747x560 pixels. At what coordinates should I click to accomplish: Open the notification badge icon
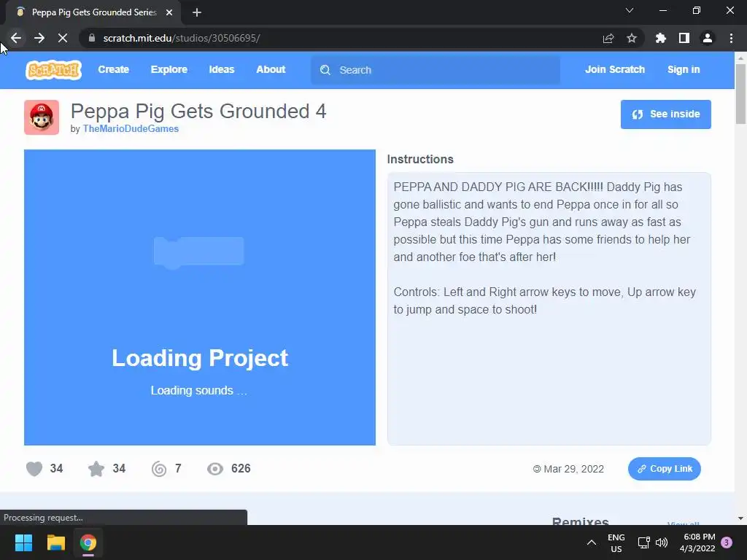click(x=727, y=542)
